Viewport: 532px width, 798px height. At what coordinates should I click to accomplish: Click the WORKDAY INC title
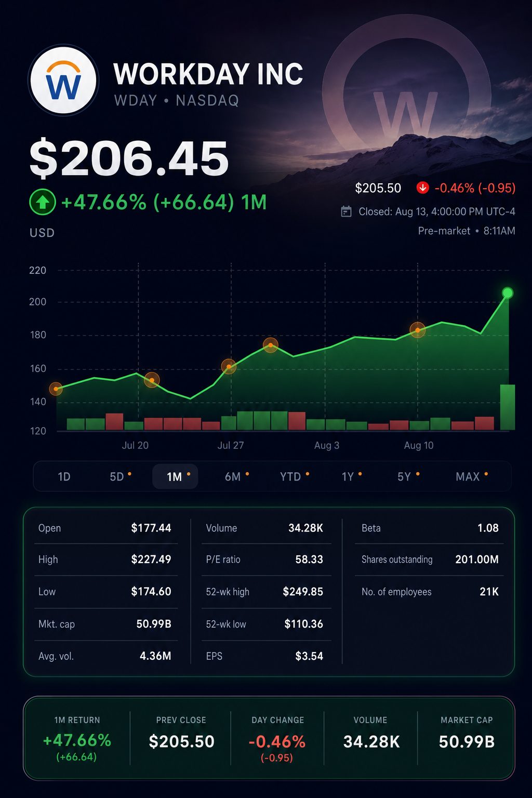point(208,74)
